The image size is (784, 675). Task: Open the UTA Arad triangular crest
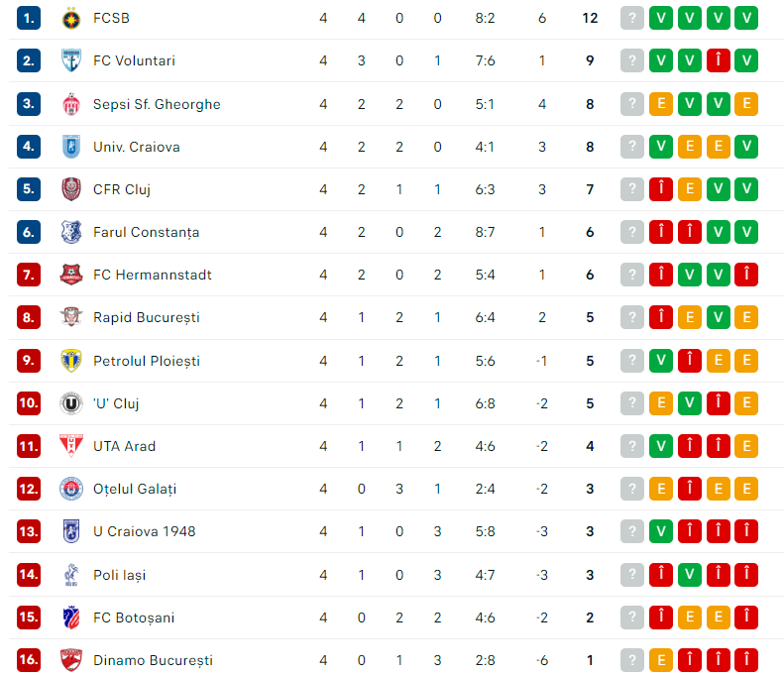[71, 446]
